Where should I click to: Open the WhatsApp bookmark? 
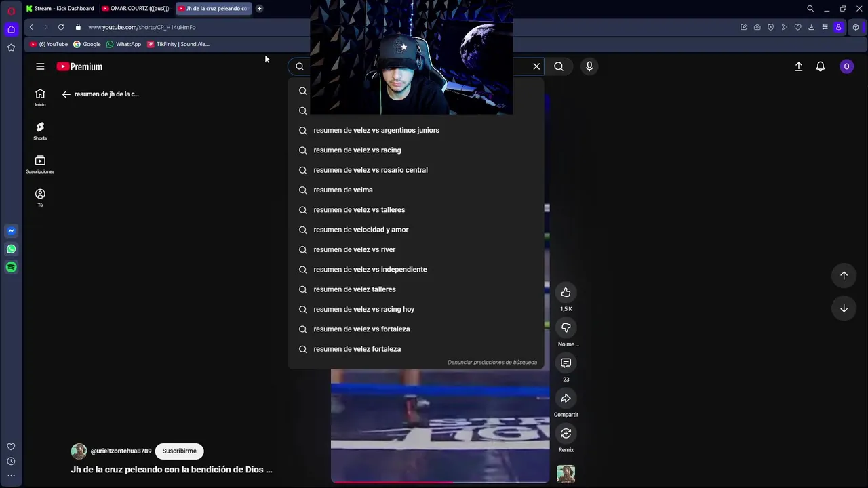click(x=123, y=44)
